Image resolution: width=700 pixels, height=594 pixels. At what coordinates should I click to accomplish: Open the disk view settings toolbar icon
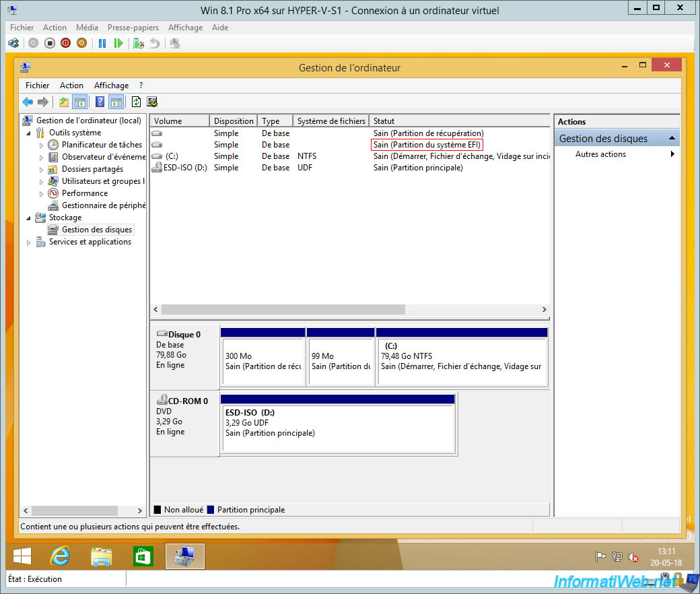(x=152, y=102)
